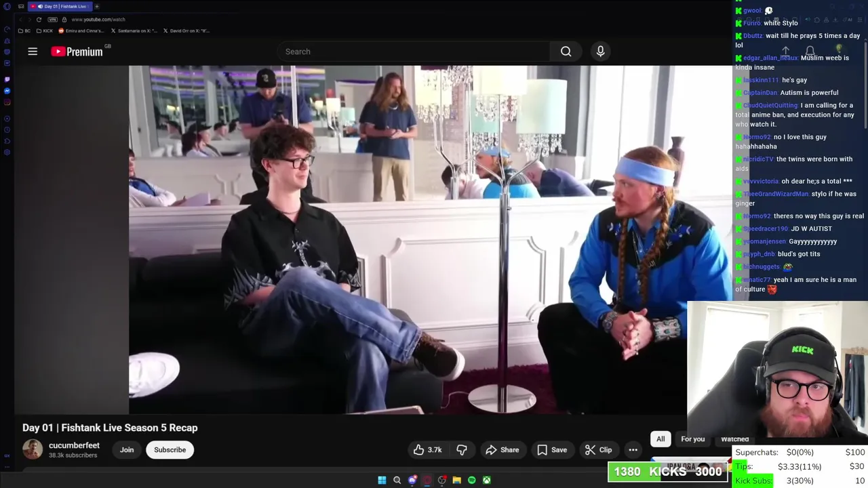Image resolution: width=868 pixels, height=488 pixels.
Task: Click the YouTube Premium logo
Action: pos(77,52)
